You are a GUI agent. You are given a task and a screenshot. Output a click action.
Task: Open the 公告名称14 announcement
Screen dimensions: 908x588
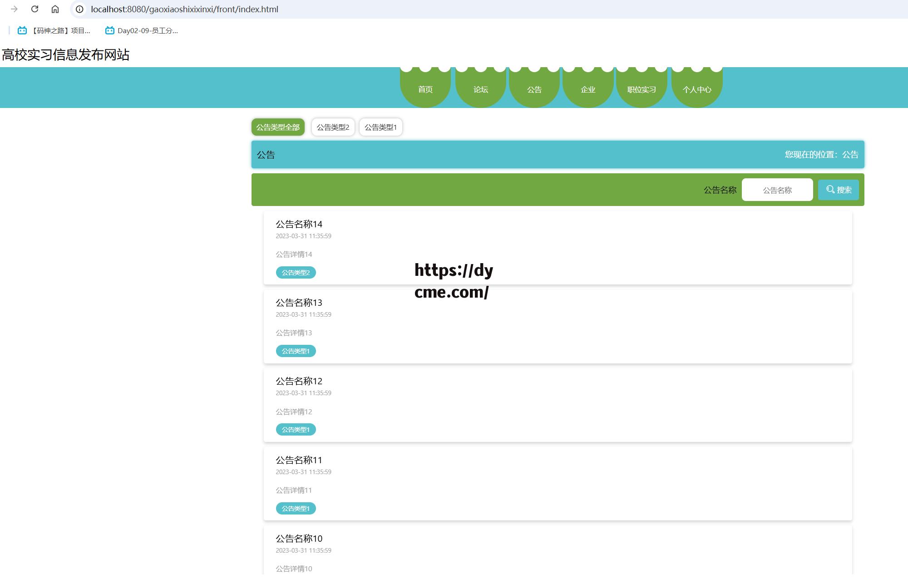[x=299, y=224]
